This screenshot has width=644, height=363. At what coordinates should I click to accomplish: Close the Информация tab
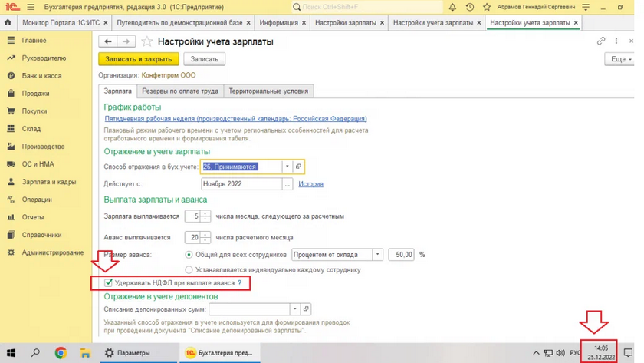[304, 23]
